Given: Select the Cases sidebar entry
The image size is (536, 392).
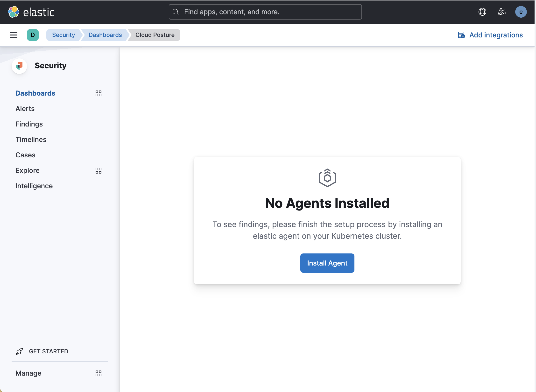Looking at the screenshot, I should click(x=25, y=155).
